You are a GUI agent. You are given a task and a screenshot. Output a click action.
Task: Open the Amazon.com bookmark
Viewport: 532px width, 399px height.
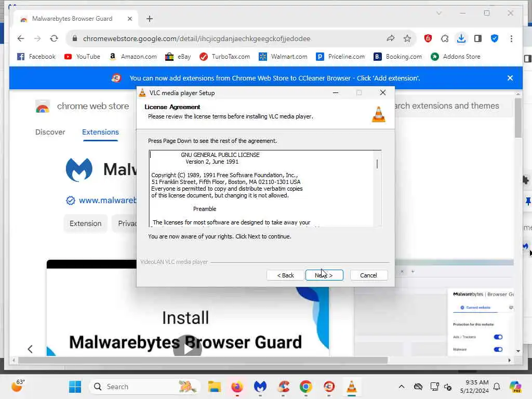pyautogui.click(x=133, y=57)
